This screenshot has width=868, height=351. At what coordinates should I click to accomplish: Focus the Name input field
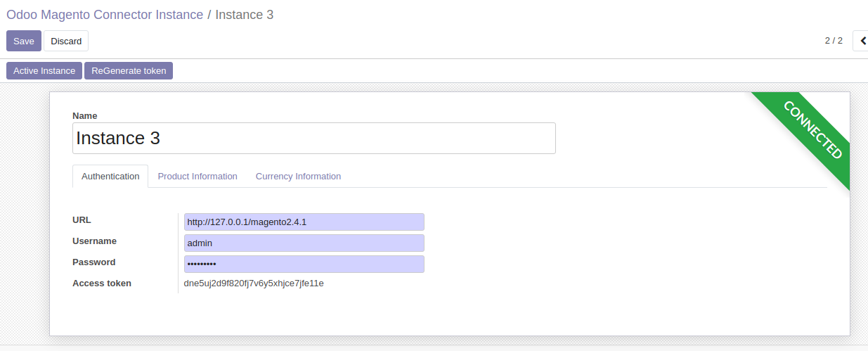click(313, 138)
